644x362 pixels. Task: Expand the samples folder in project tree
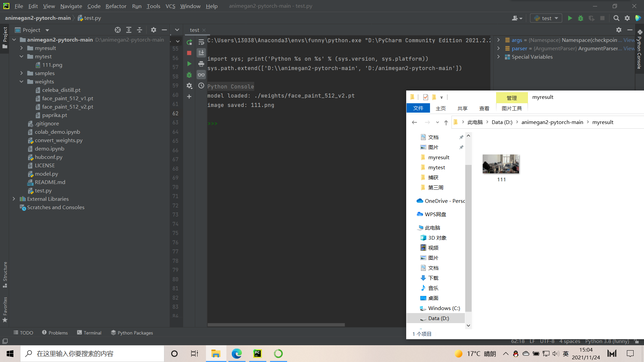(21, 73)
